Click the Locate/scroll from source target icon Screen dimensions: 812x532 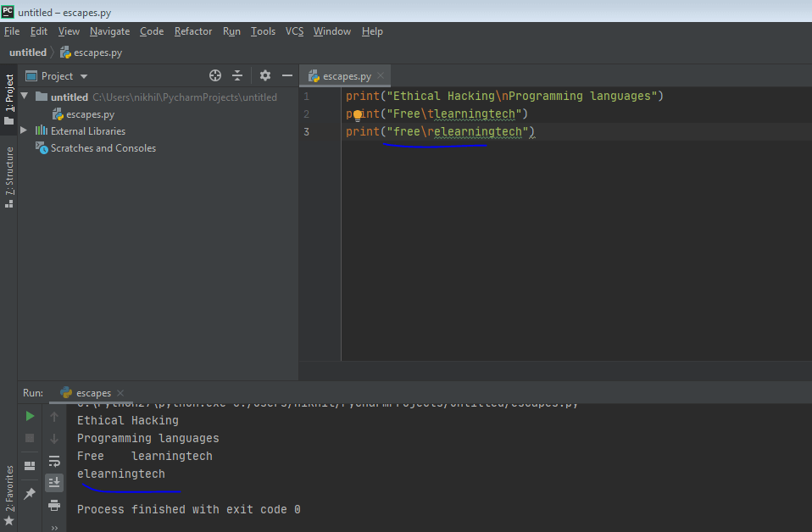click(x=215, y=75)
